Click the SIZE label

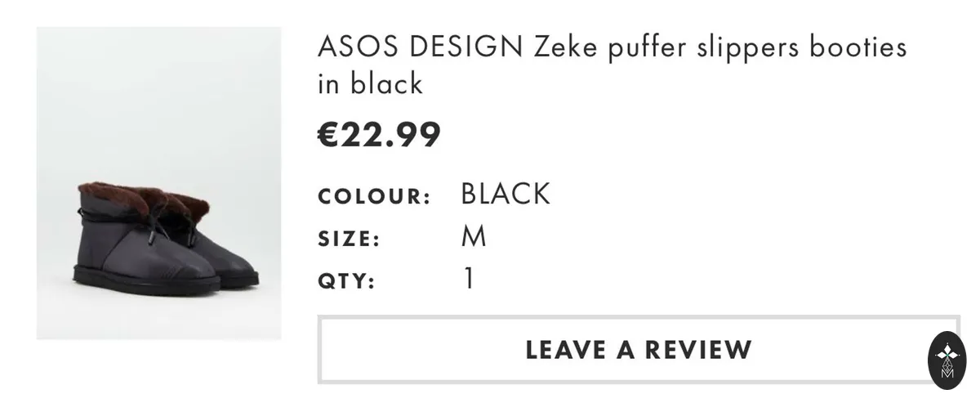click(350, 240)
